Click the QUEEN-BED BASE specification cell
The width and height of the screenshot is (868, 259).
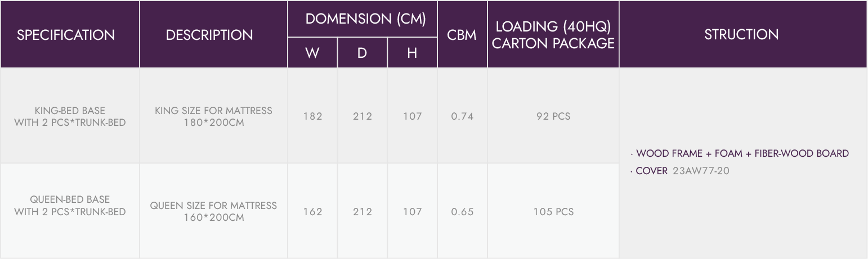tap(70, 206)
